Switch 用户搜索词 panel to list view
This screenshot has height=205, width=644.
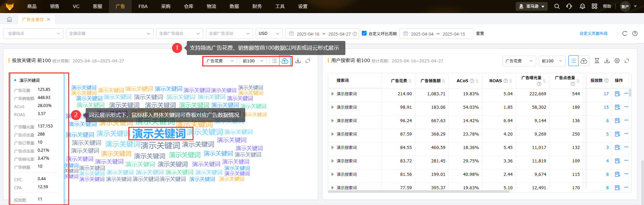[573, 61]
